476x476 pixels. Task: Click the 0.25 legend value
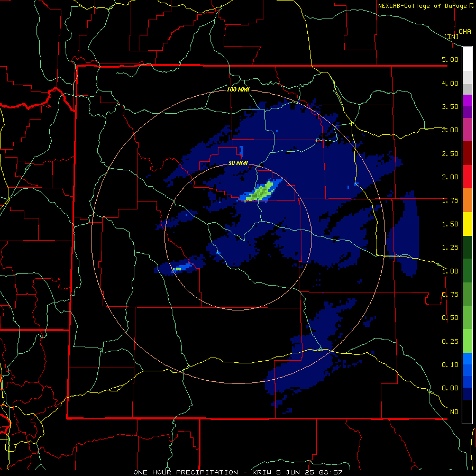(x=450, y=342)
